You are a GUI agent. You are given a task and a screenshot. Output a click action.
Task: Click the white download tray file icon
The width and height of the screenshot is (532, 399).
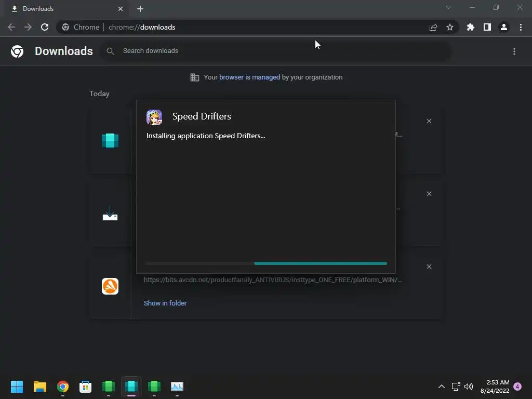click(x=110, y=213)
